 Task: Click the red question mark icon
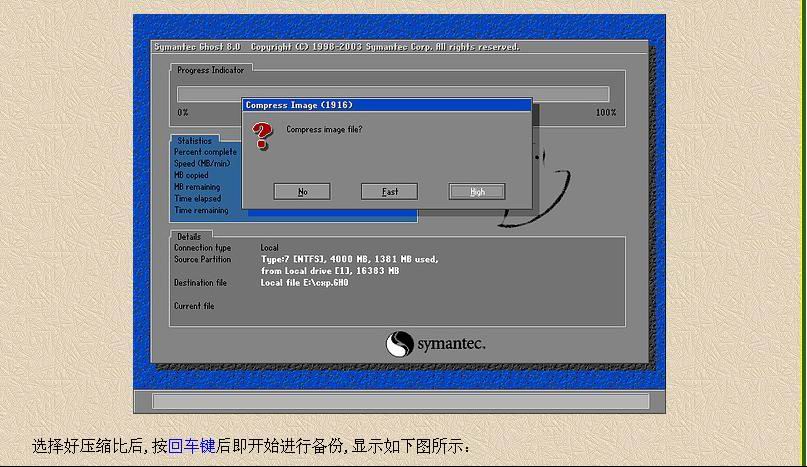[262, 136]
